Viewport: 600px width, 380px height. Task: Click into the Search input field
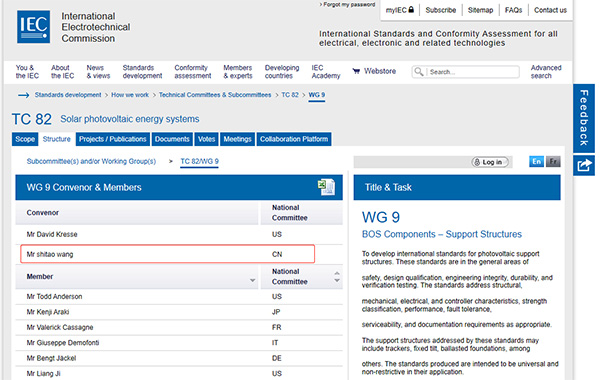pos(473,72)
